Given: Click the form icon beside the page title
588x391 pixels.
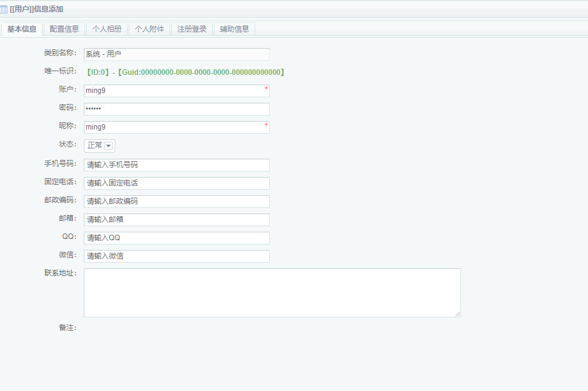Looking at the screenshot, I should pyautogui.click(x=4, y=9).
